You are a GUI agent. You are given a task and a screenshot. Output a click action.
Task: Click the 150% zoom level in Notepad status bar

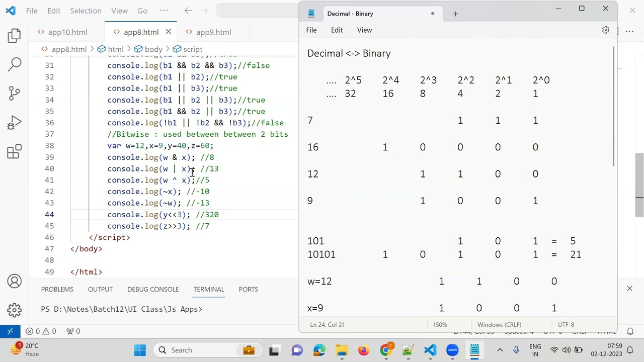tap(440, 325)
